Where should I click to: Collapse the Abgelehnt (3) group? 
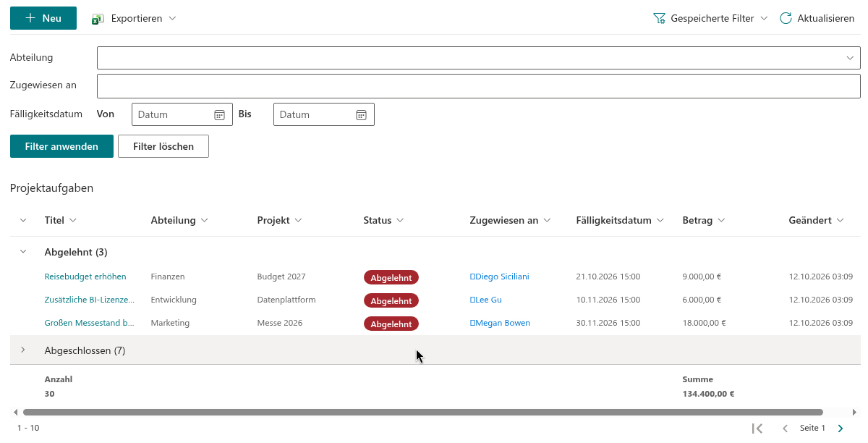pyautogui.click(x=23, y=252)
